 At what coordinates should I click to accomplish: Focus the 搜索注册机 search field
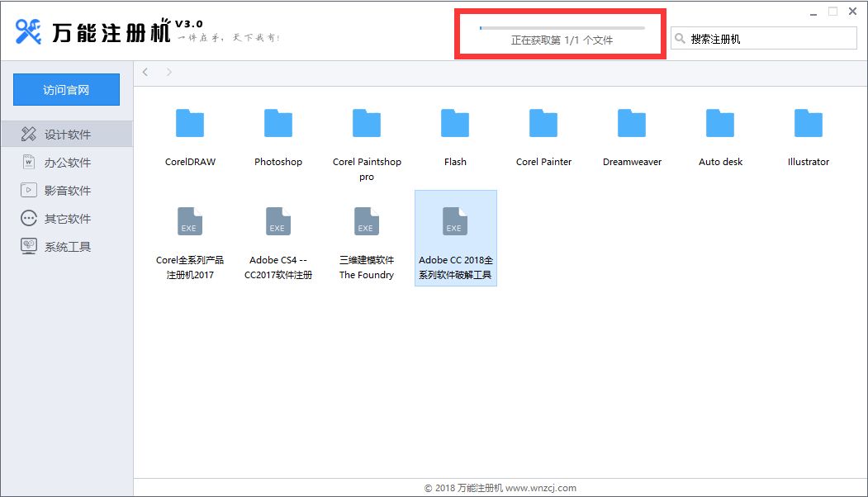(764, 39)
